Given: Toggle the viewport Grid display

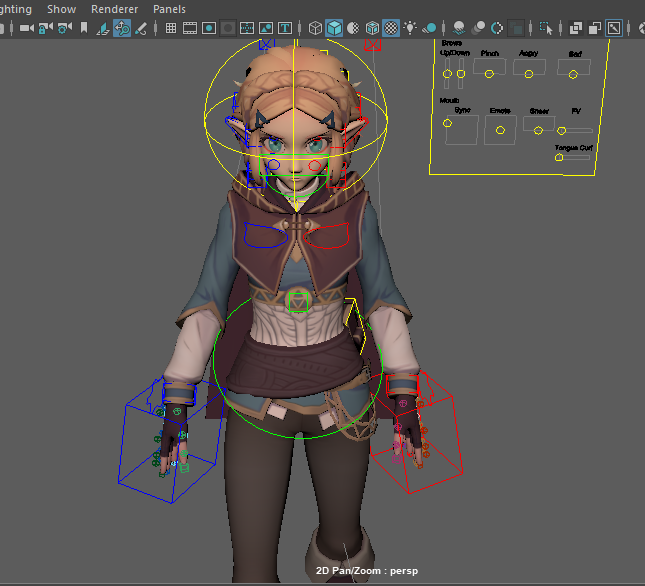Looking at the screenshot, I should point(171,28).
